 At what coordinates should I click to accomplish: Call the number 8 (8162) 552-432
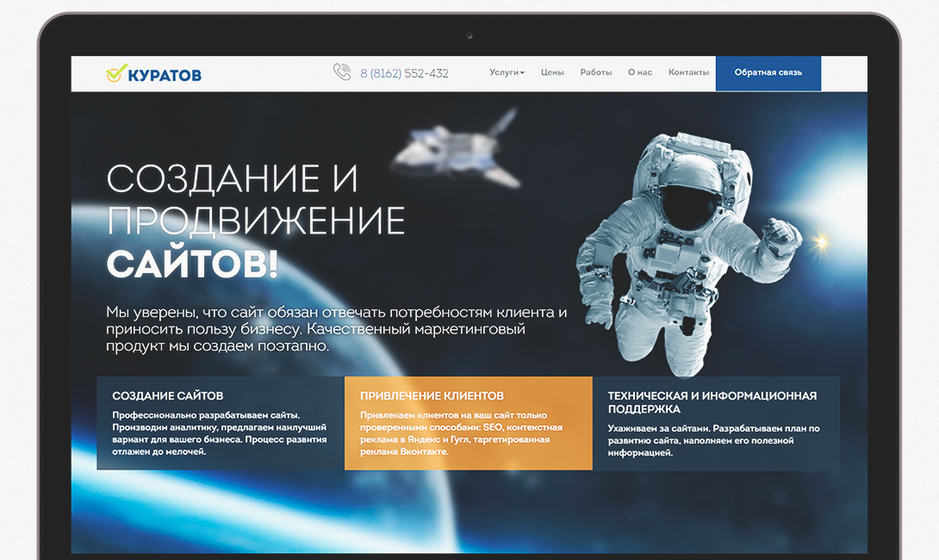coord(404,73)
